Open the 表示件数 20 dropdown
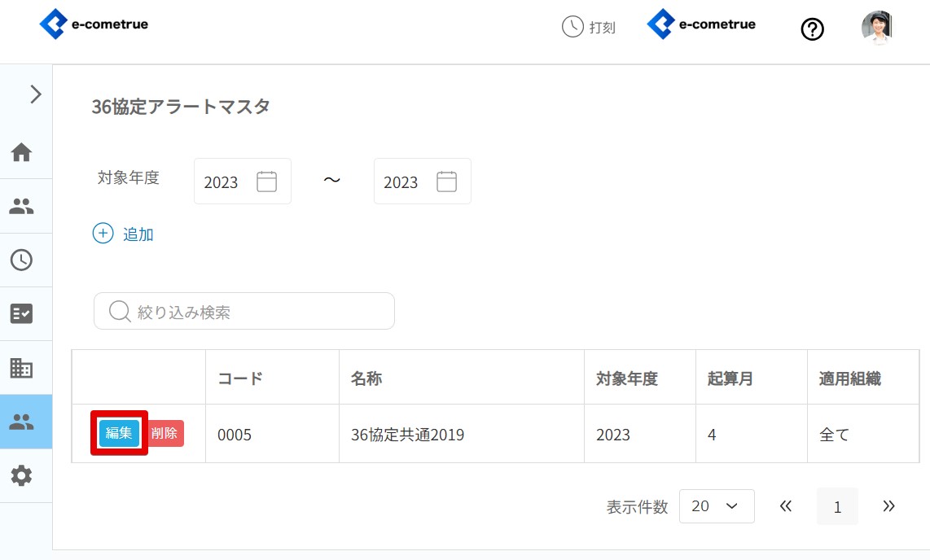The height and width of the screenshot is (560, 930). coord(716,506)
